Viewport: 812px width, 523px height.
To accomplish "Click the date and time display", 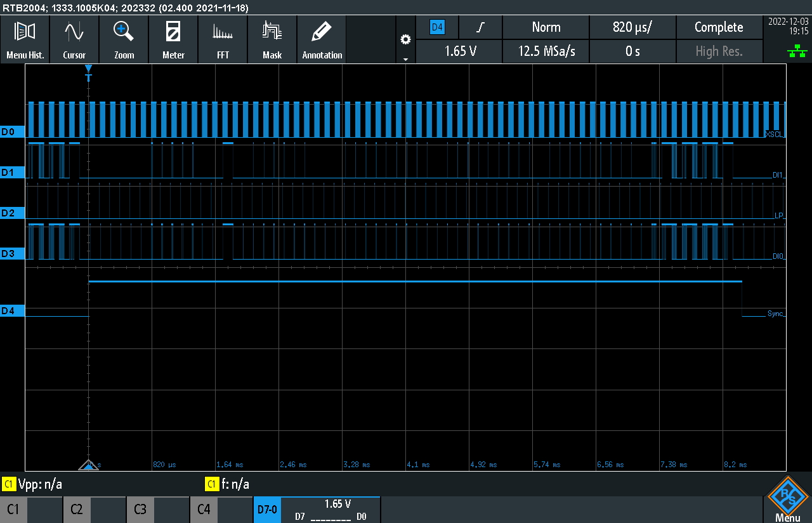I will (787, 25).
